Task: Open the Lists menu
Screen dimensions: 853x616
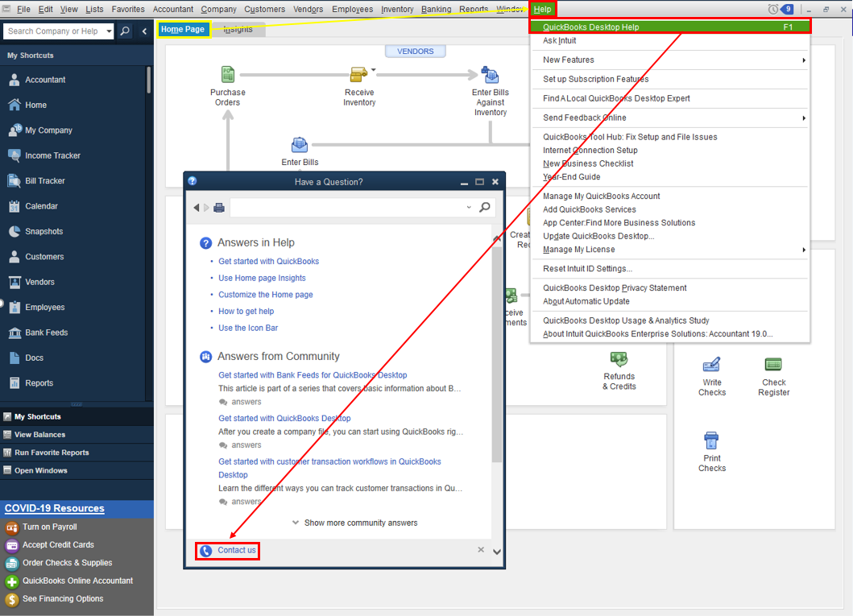Action: click(x=94, y=9)
